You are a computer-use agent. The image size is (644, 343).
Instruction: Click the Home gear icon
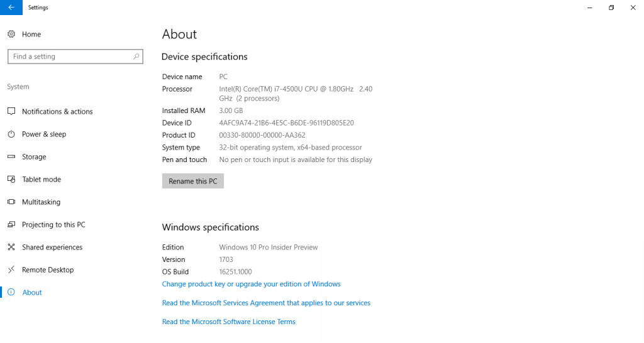coord(11,34)
